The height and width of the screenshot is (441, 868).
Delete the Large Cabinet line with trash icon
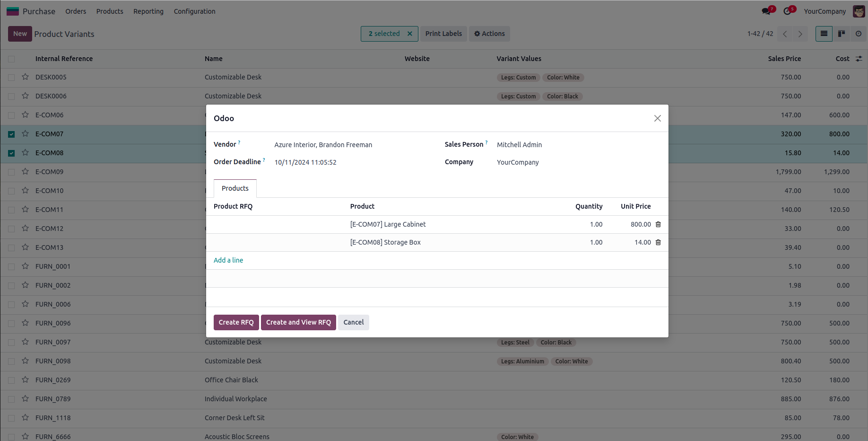click(x=658, y=224)
